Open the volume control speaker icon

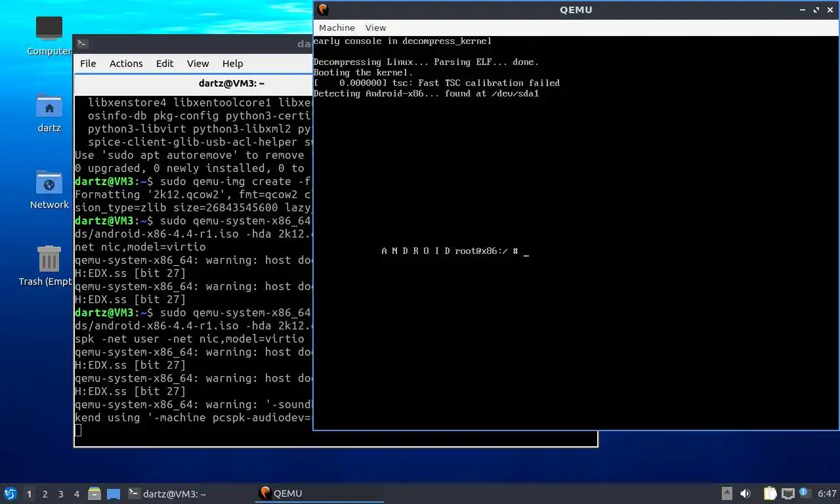745,493
